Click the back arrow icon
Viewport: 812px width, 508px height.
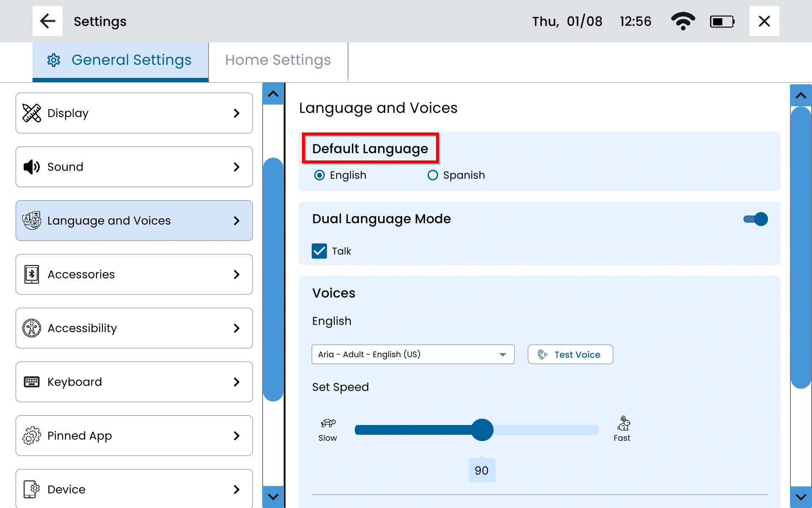pyautogui.click(x=47, y=21)
